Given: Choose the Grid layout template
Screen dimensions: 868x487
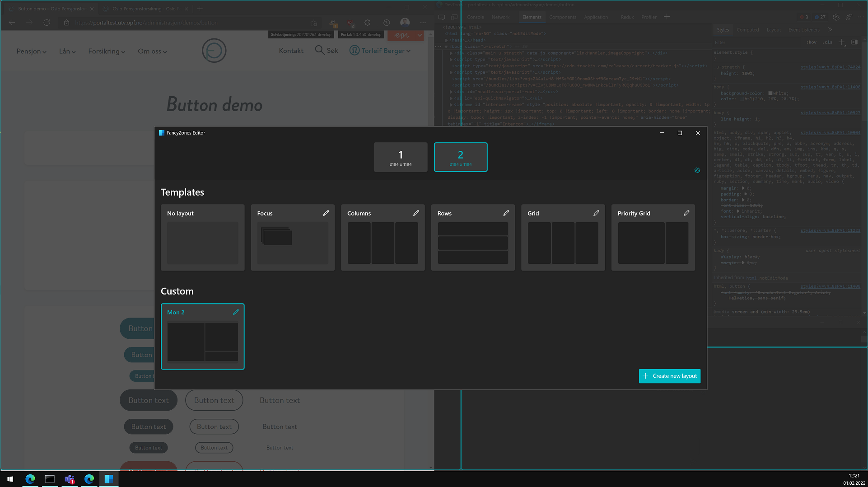Looking at the screenshot, I should pos(563,238).
